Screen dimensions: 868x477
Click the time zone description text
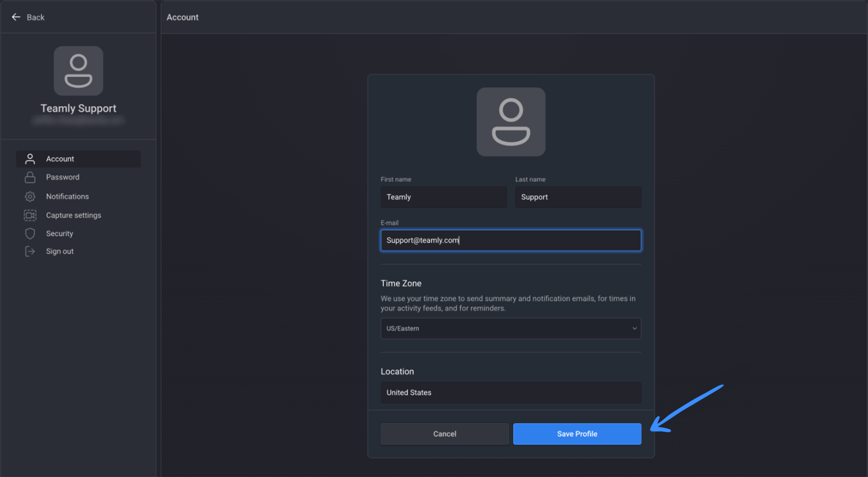pos(508,303)
